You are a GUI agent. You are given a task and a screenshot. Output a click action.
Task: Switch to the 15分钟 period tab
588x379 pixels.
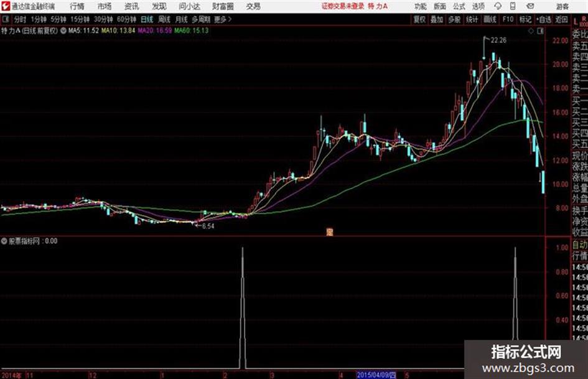(80, 19)
